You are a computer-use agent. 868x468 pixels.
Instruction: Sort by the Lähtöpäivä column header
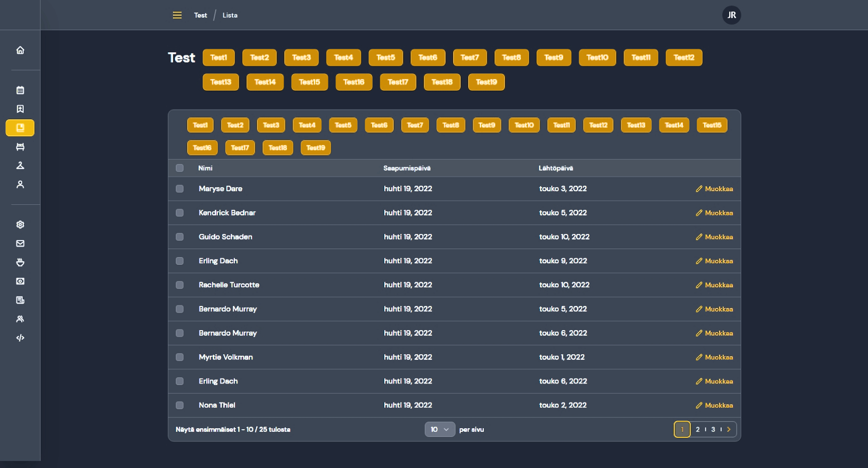[x=556, y=168]
